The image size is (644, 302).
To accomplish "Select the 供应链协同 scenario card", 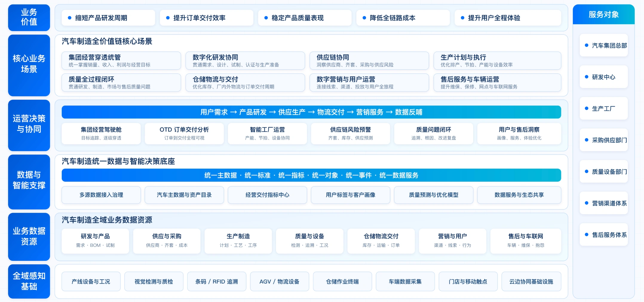I will pos(369,61).
